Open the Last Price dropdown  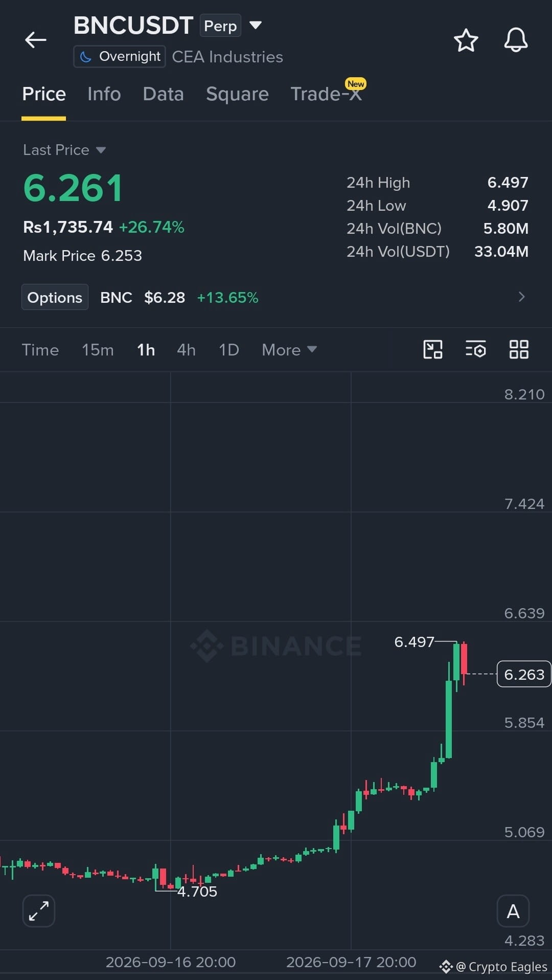pos(64,150)
